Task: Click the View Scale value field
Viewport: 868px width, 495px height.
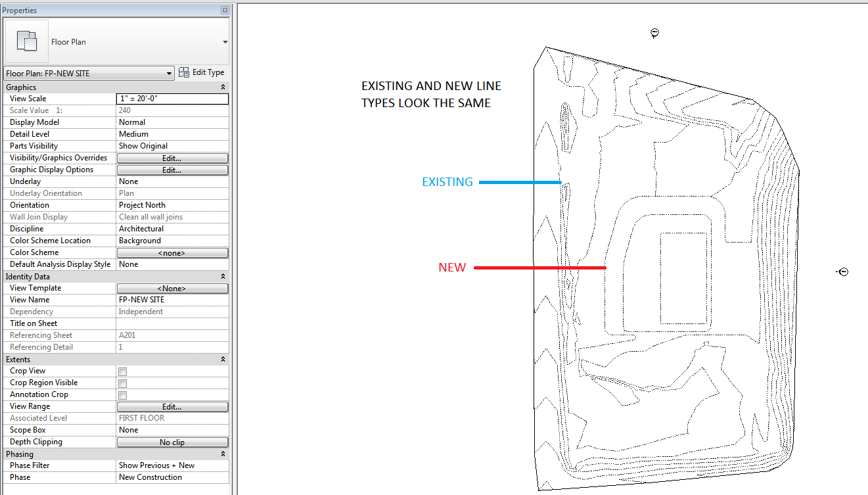Action: tap(172, 99)
